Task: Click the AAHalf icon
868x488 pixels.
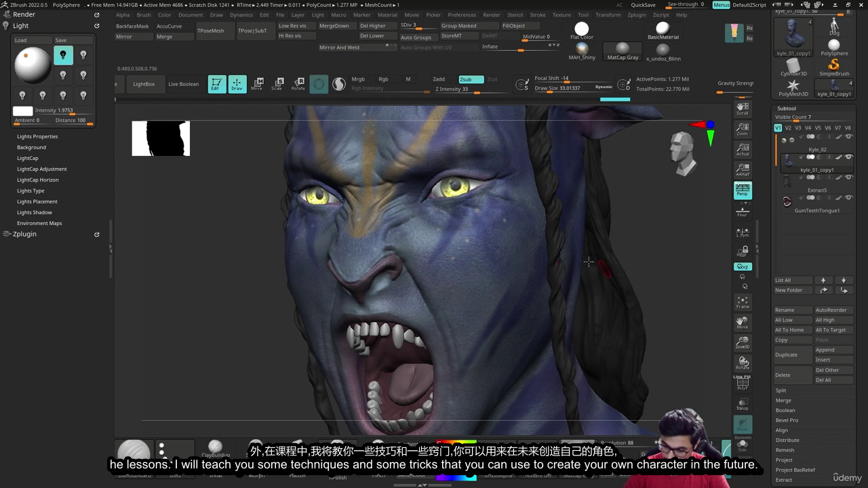Action: click(743, 170)
